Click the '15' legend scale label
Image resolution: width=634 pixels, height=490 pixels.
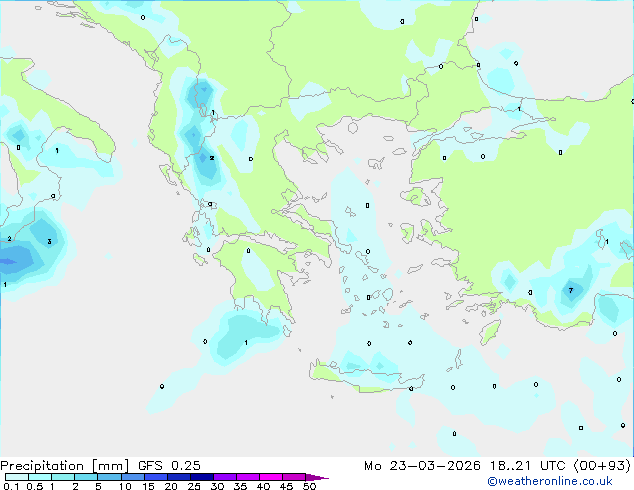[x=148, y=486]
